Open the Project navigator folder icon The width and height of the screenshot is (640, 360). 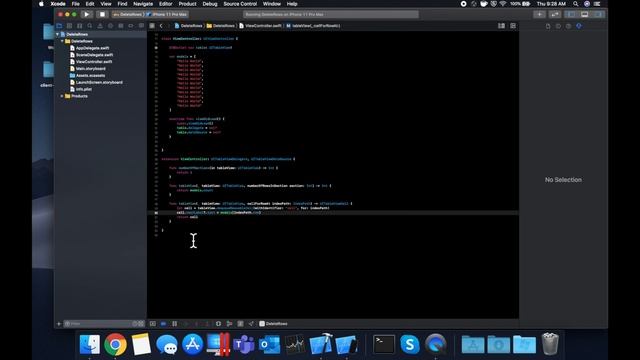59,26
